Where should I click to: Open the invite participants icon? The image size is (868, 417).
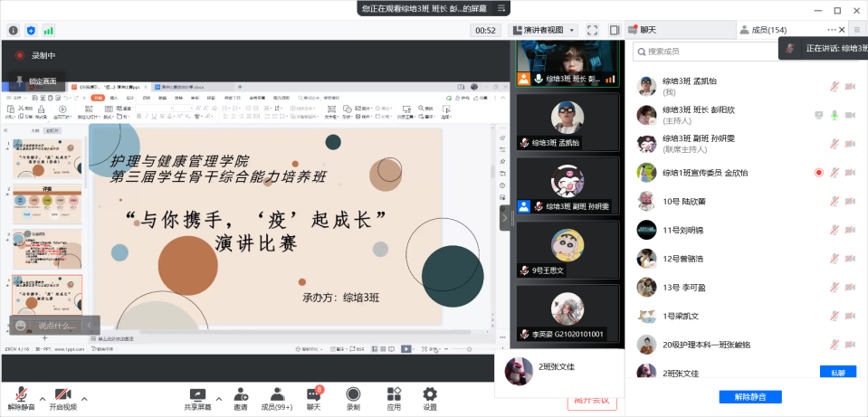coord(241,394)
